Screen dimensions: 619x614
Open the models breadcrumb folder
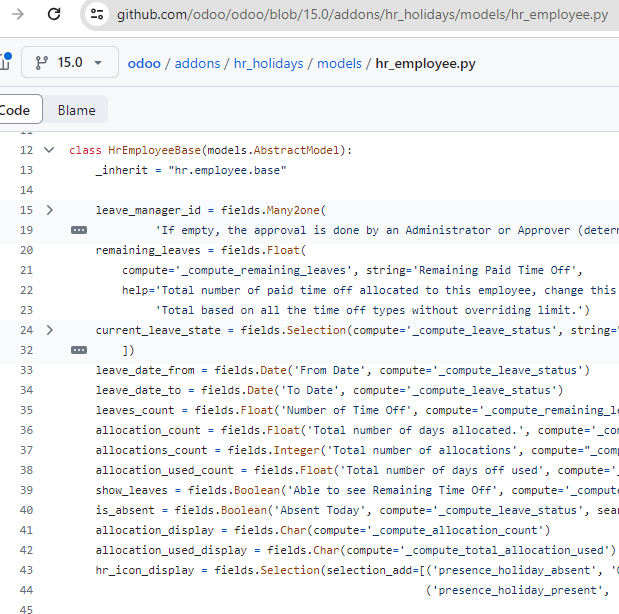point(340,63)
